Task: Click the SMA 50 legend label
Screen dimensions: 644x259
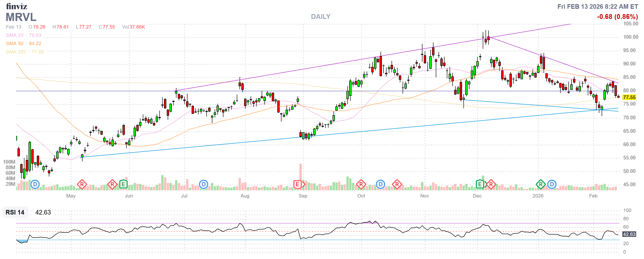Action: coord(15,44)
